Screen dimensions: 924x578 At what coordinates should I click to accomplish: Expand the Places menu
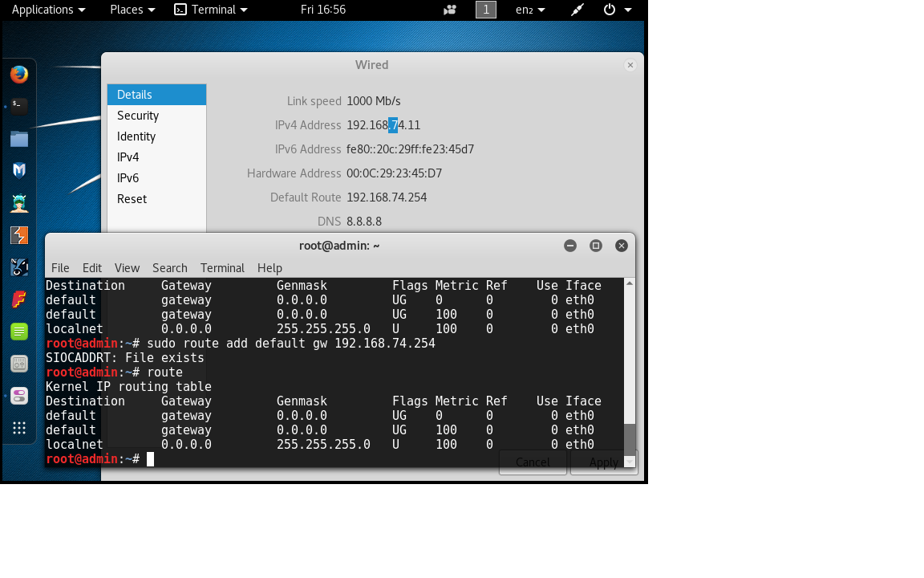pyautogui.click(x=132, y=10)
